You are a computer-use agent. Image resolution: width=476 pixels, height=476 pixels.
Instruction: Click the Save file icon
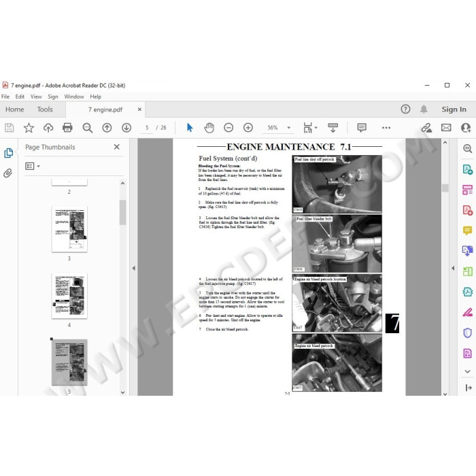point(9,128)
